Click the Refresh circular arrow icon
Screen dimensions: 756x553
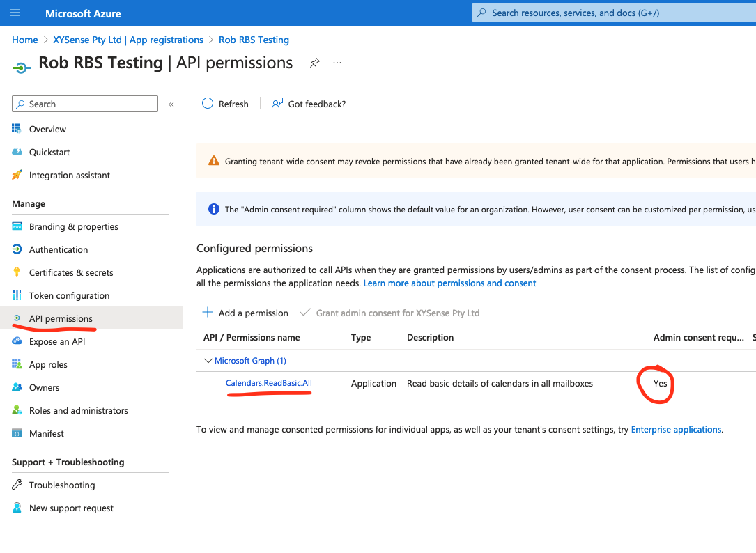(x=208, y=104)
